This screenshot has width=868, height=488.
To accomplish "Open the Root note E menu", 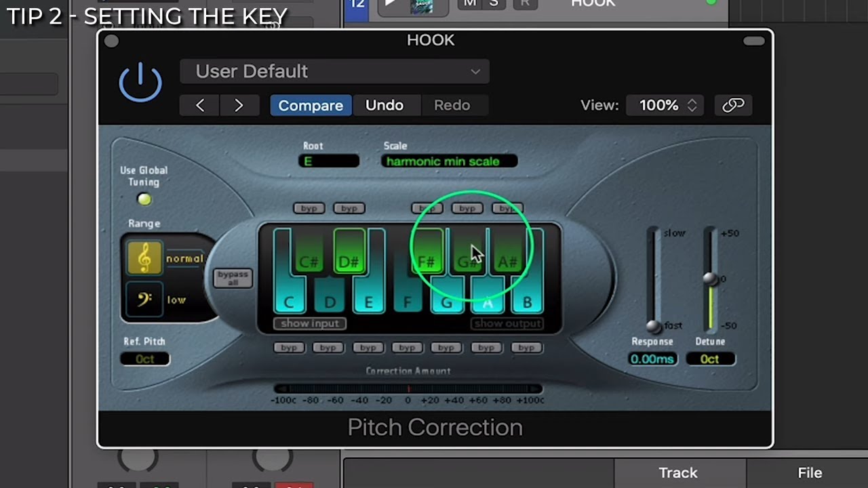I will 328,161.
